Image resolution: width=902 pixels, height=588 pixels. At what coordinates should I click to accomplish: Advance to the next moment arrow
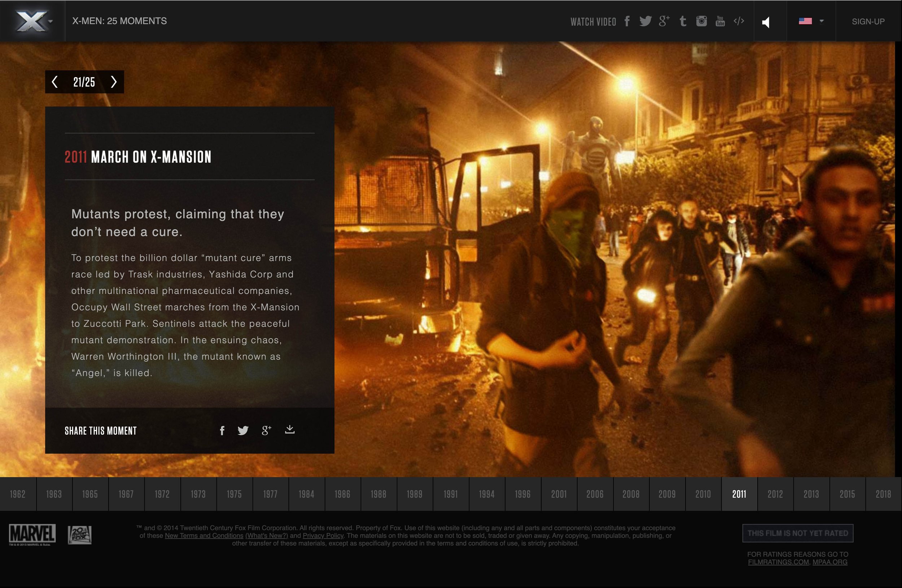point(113,82)
